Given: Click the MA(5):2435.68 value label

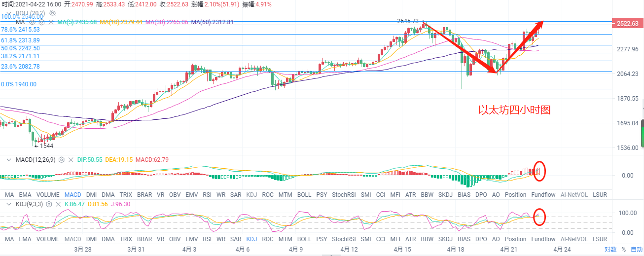Looking at the screenshot, I should pos(77,22).
